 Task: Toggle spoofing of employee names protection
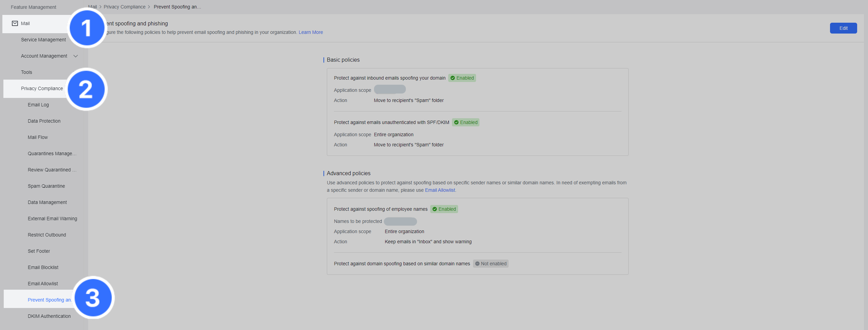[x=444, y=209]
